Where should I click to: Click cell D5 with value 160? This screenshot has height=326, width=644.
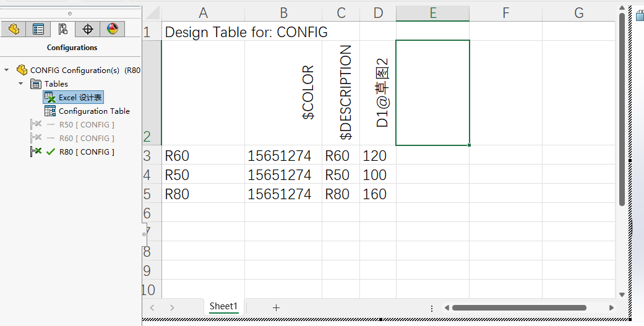coord(378,194)
